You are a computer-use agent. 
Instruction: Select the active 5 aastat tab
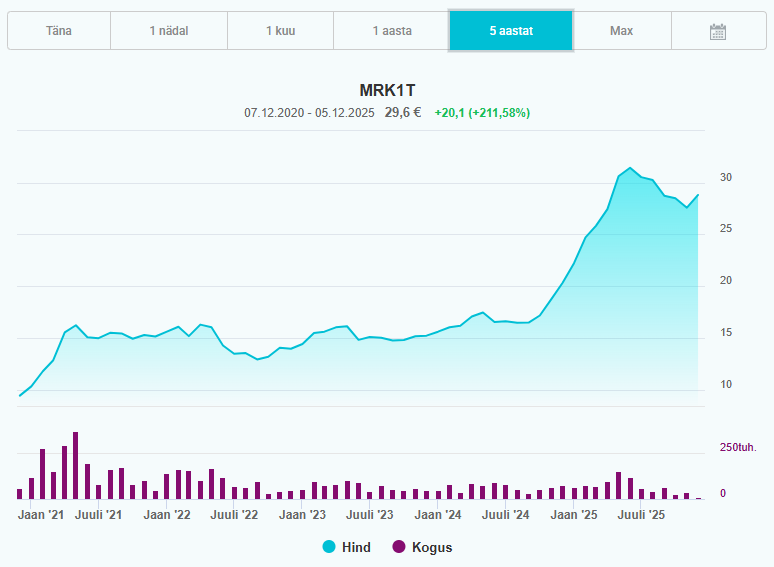(x=511, y=31)
